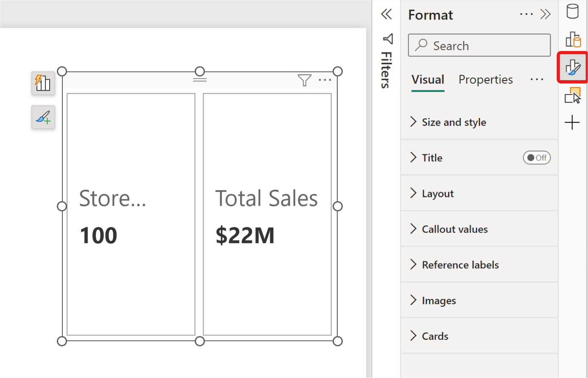Click bottom-center resize handle of visual
Screen dimensions: 588x378
pyautogui.click(x=200, y=341)
